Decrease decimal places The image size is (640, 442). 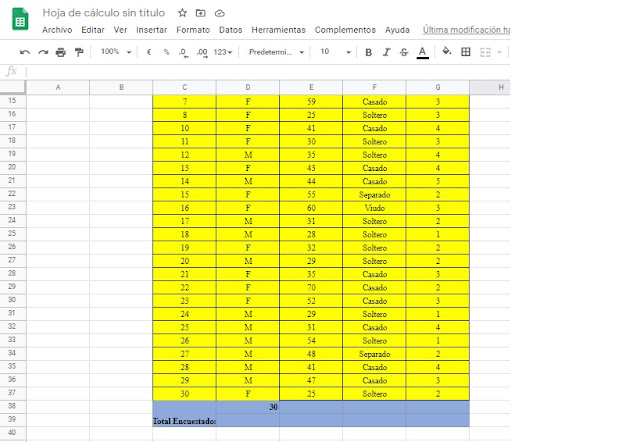pos(183,52)
